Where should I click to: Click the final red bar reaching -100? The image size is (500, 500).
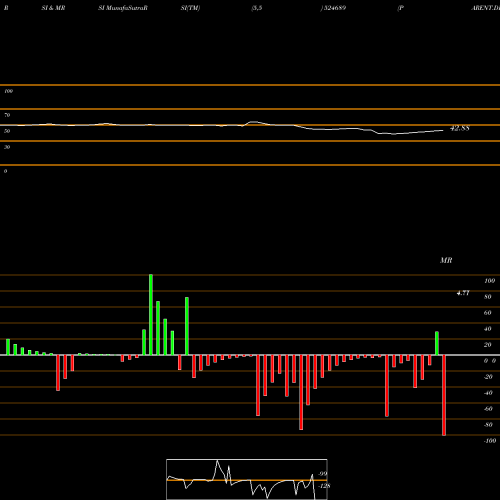tap(444, 395)
